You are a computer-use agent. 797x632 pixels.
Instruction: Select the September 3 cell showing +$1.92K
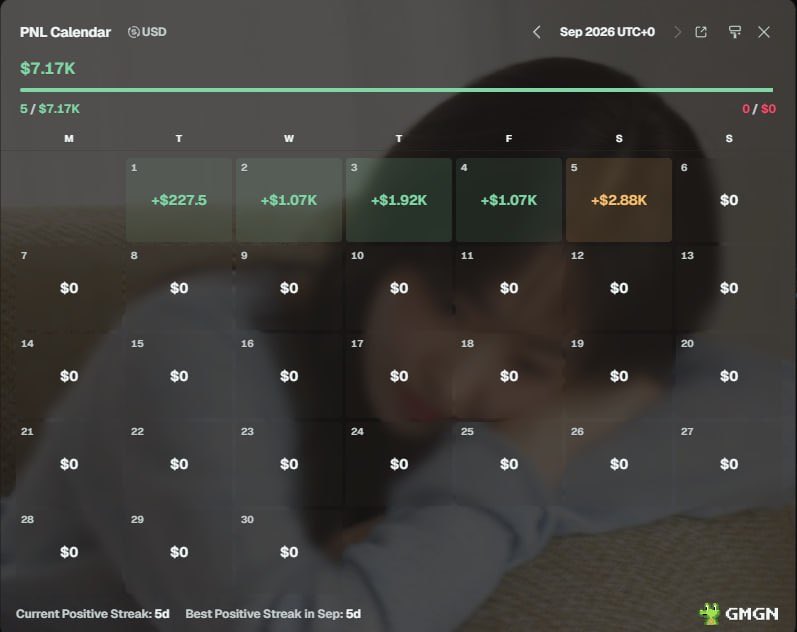click(x=399, y=200)
